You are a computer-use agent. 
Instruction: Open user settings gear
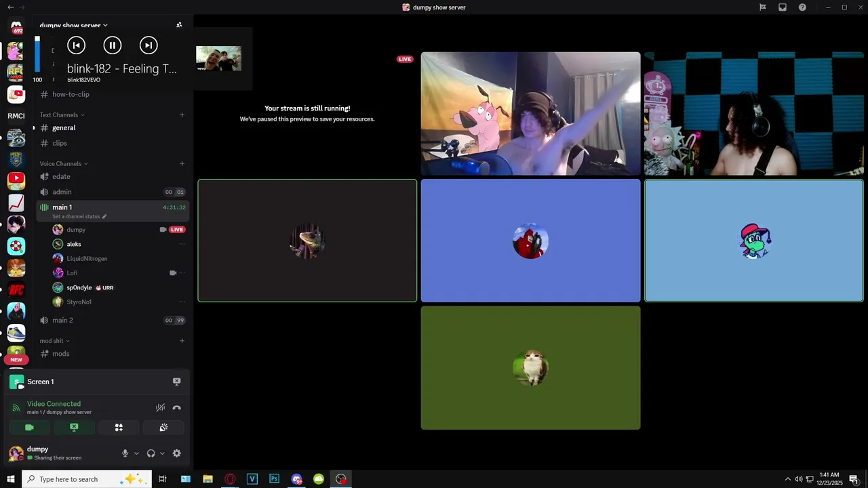177,453
